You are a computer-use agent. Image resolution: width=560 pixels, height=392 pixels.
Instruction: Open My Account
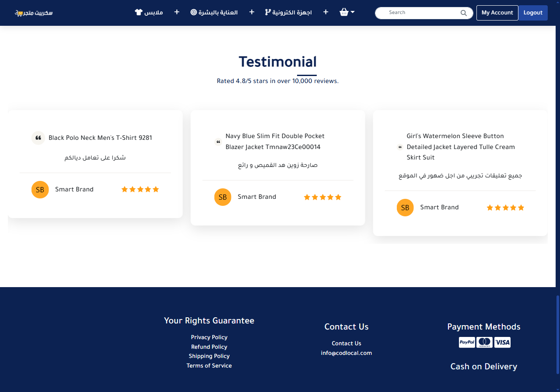(497, 13)
